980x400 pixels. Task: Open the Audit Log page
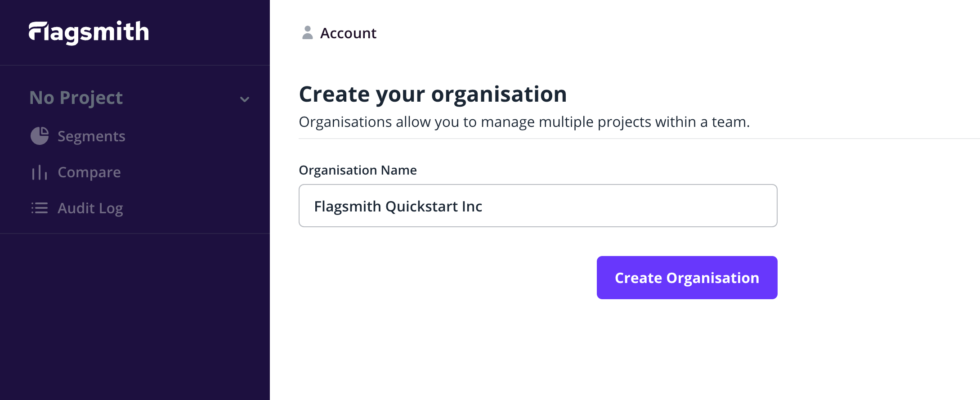(90, 208)
